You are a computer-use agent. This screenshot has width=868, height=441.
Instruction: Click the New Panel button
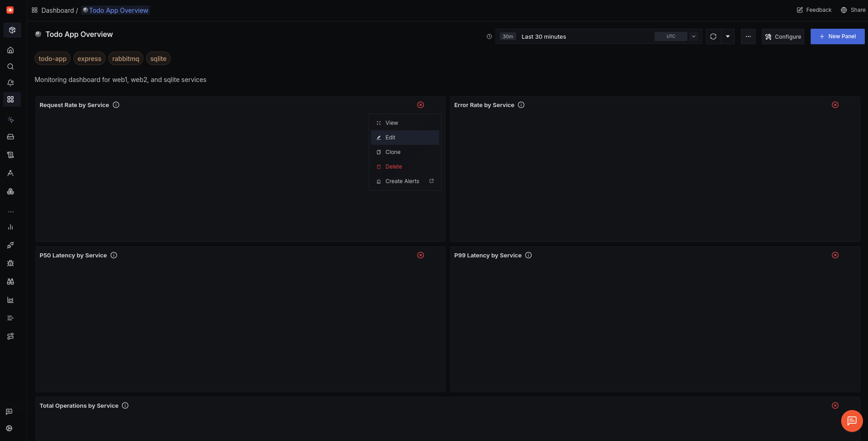(837, 36)
